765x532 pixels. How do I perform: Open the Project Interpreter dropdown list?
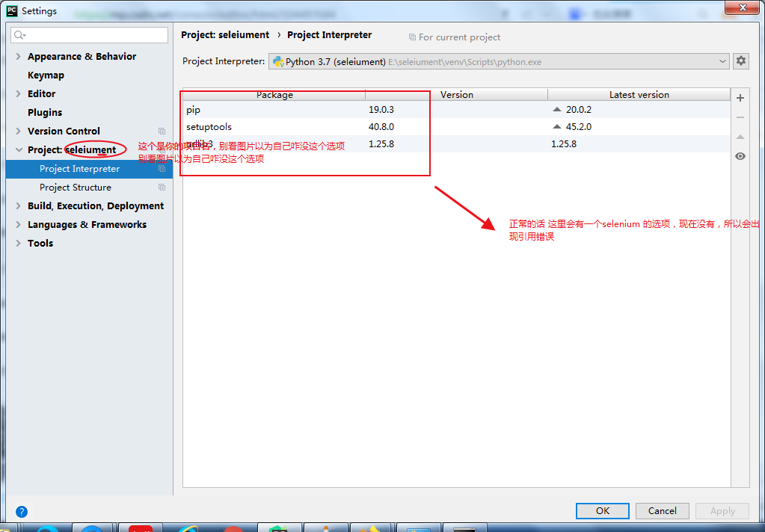coord(722,61)
